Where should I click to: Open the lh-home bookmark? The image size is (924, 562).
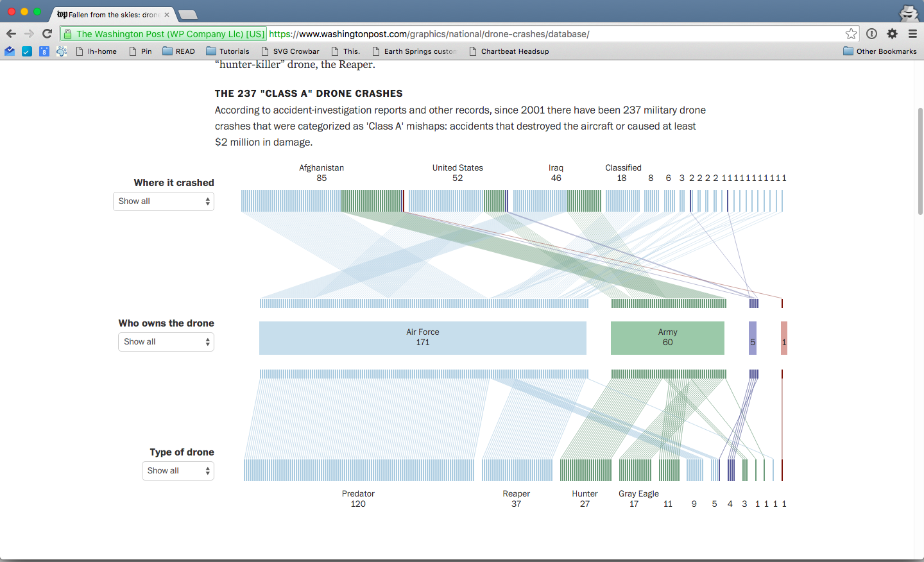click(96, 51)
